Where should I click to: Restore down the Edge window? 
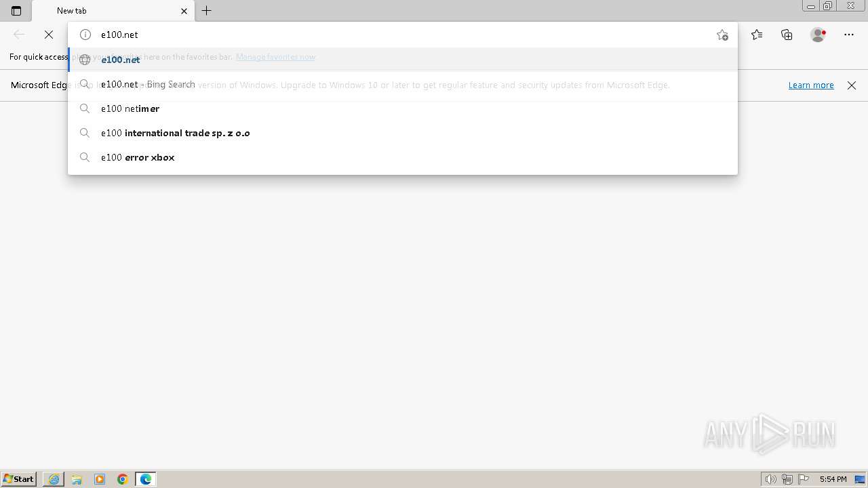click(x=828, y=6)
